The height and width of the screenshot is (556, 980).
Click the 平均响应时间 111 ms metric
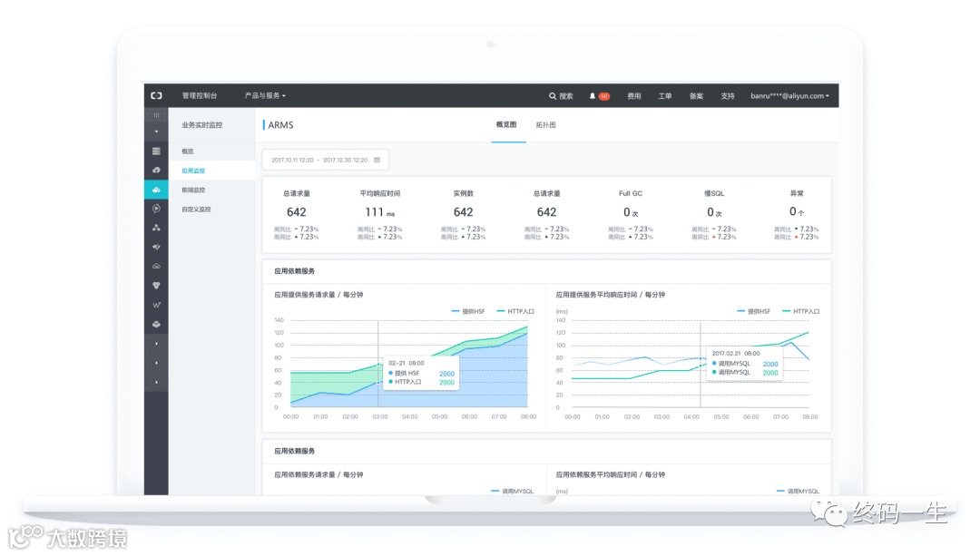coord(380,215)
